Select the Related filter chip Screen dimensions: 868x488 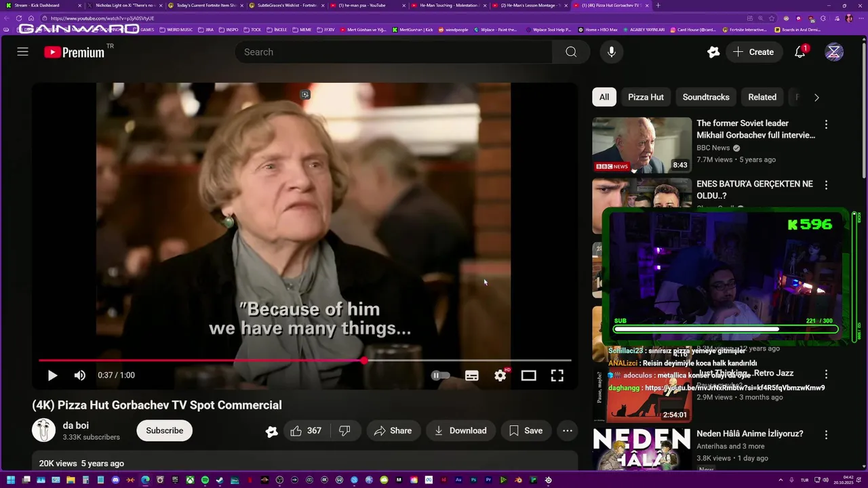pyautogui.click(x=762, y=97)
